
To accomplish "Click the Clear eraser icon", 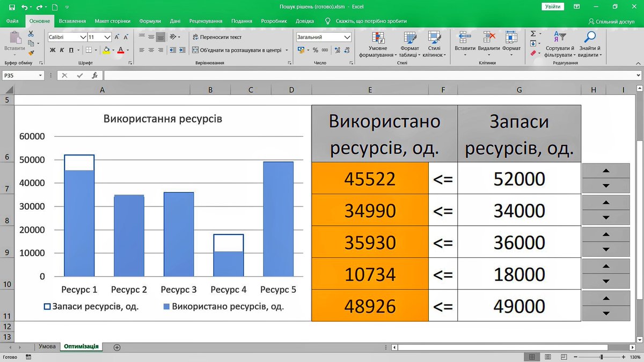I will coord(533,53).
